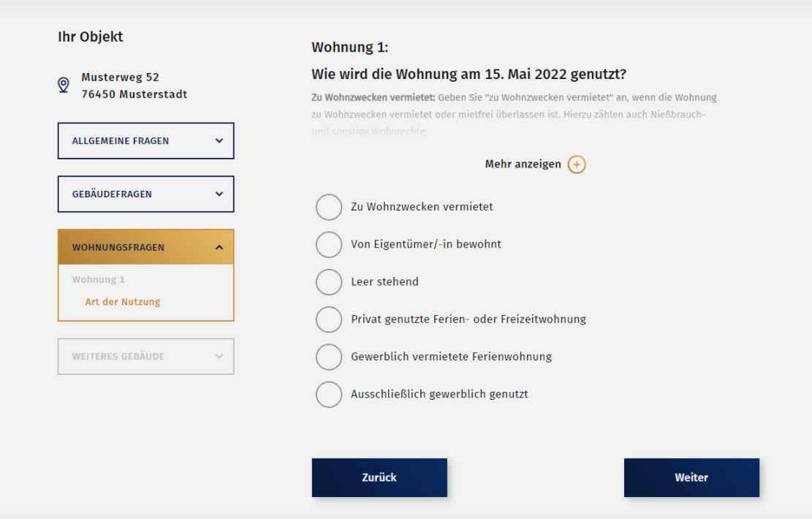Screen dimensions: 812x519
Task: Expand the Allgemeine Fragen chevron
Action: tap(219, 141)
